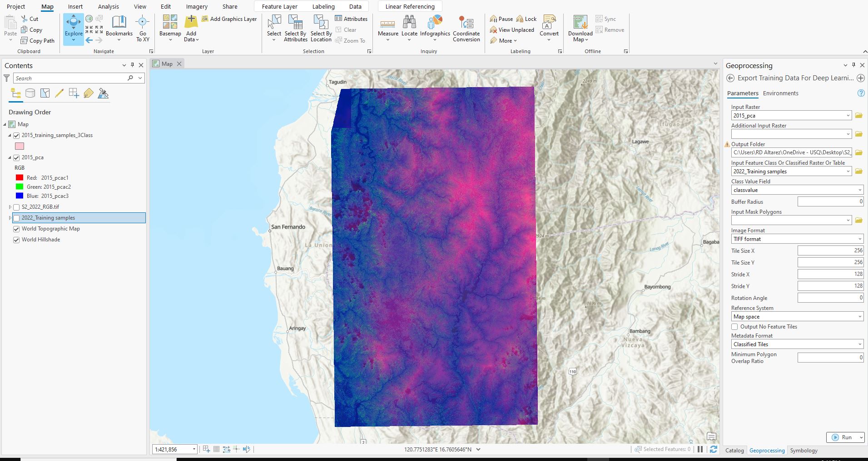
Task: Expand the 2022_Training samples layer
Action: point(10,218)
